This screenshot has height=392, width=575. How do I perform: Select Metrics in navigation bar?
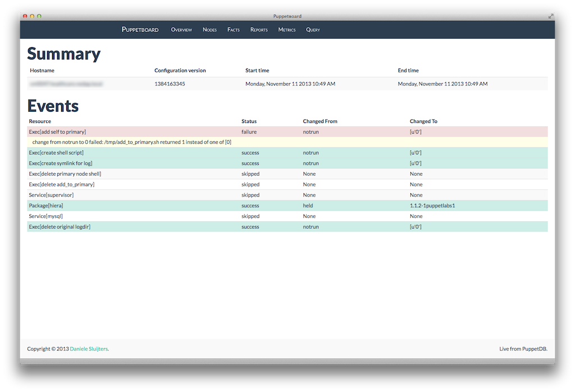tap(286, 30)
